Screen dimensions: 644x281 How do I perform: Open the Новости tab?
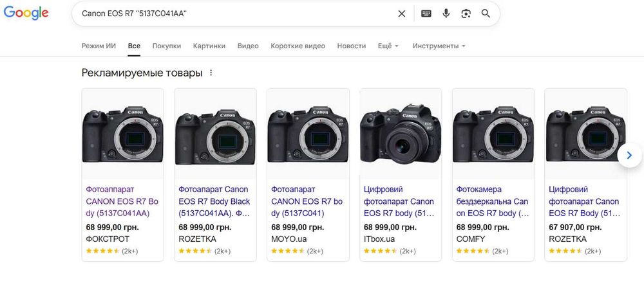point(351,46)
